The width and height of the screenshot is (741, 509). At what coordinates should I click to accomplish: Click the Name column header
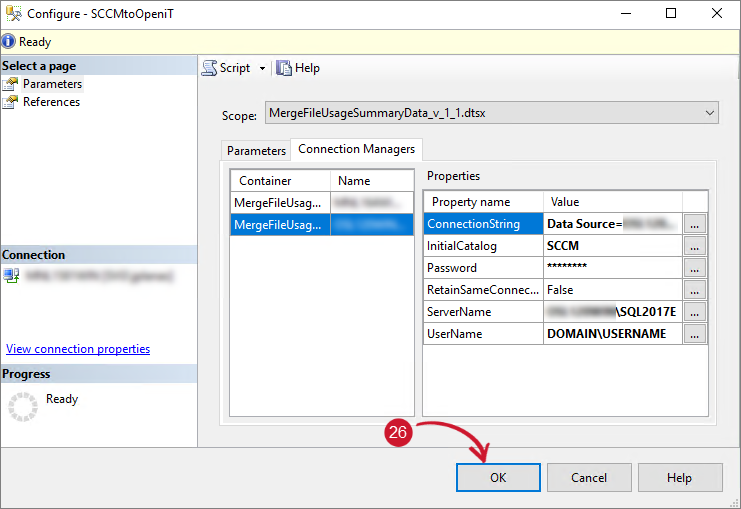click(x=372, y=181)
